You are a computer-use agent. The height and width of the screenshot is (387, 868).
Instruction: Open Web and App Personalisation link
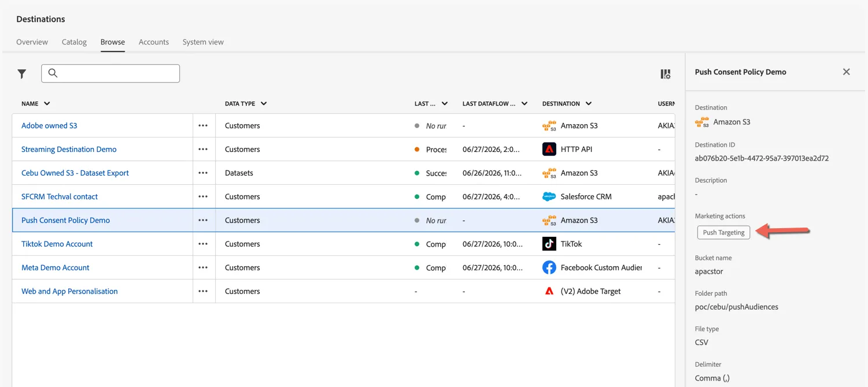point(69,291)
